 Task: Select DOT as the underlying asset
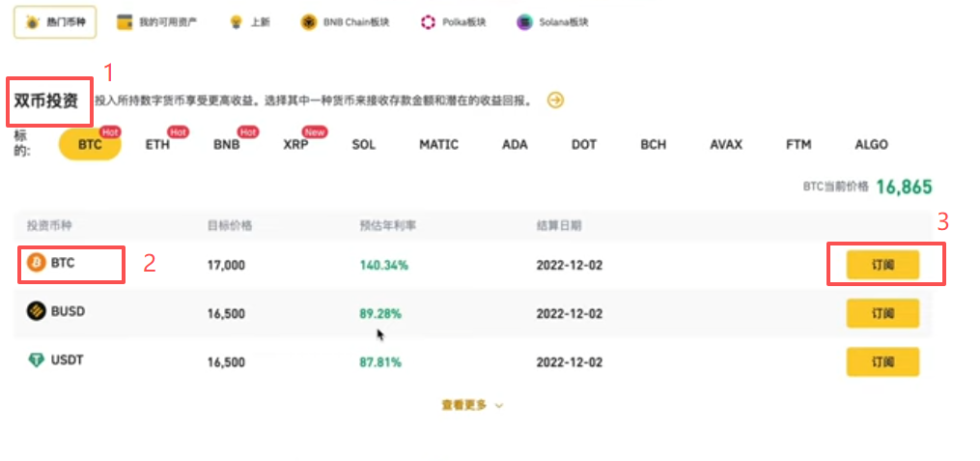pyautogui.click(x=584, y=145)
